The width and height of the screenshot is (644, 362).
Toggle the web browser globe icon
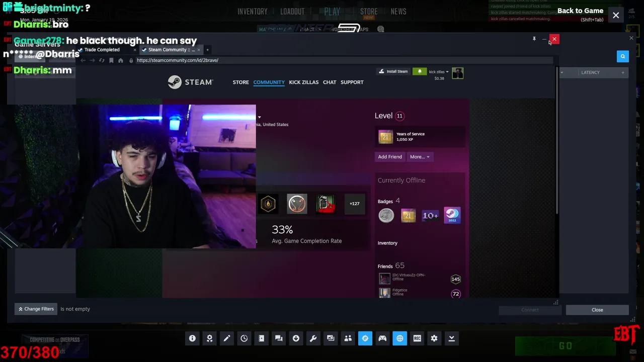click(x=399, y=338)
